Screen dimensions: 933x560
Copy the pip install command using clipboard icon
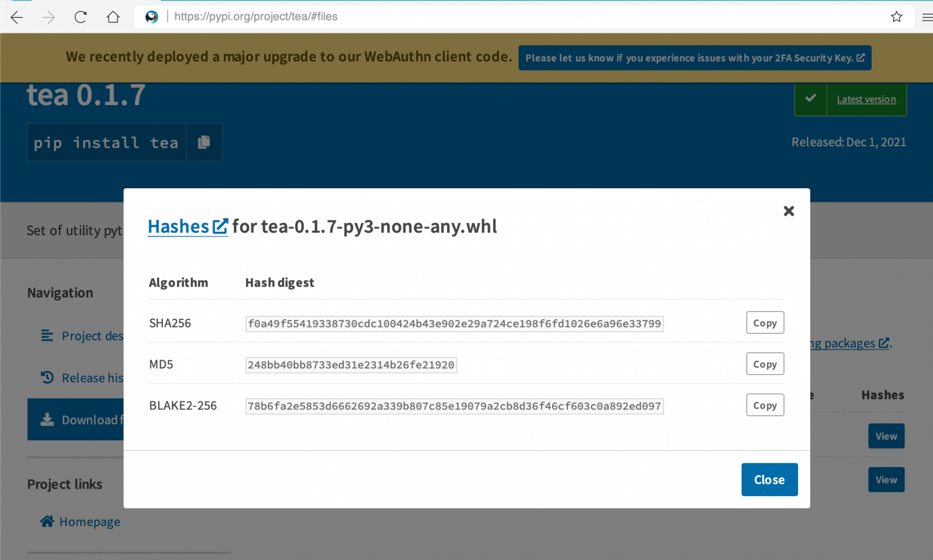[x=204, y=142]
